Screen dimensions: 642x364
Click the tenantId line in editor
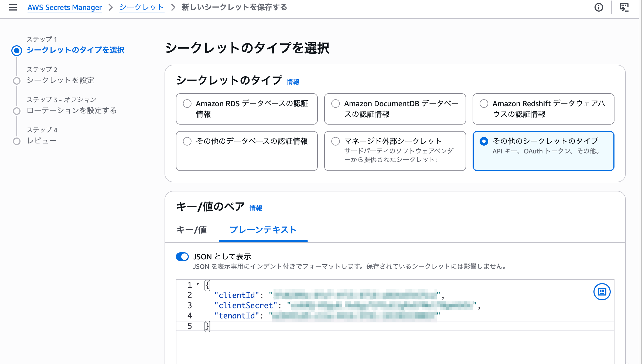[x=395, y=316]
